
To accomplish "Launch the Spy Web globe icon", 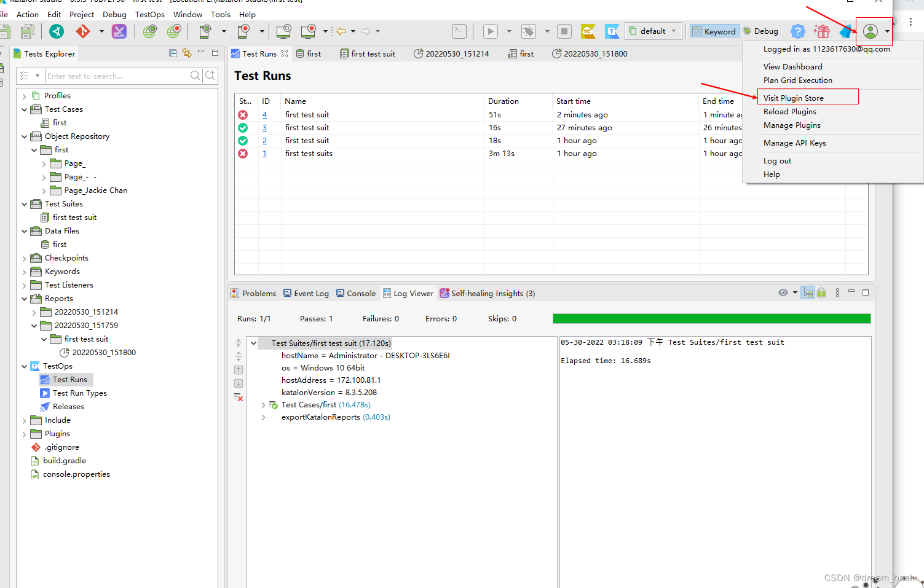I will [x=149, y=31].
